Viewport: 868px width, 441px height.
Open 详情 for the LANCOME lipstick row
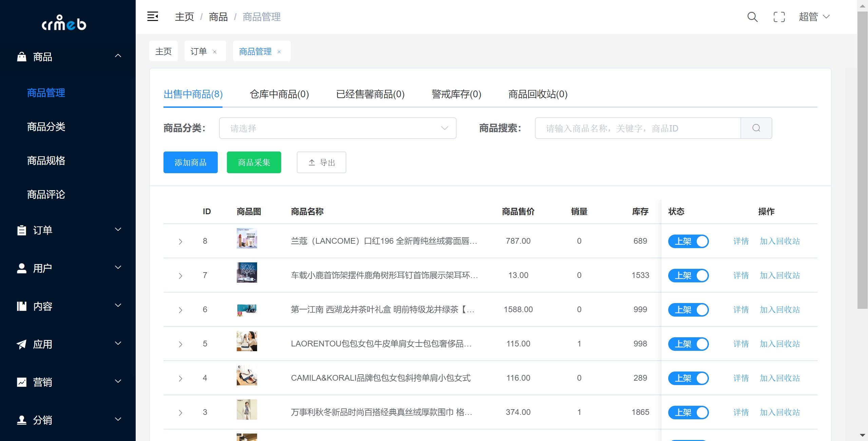[x=741, y=241]
